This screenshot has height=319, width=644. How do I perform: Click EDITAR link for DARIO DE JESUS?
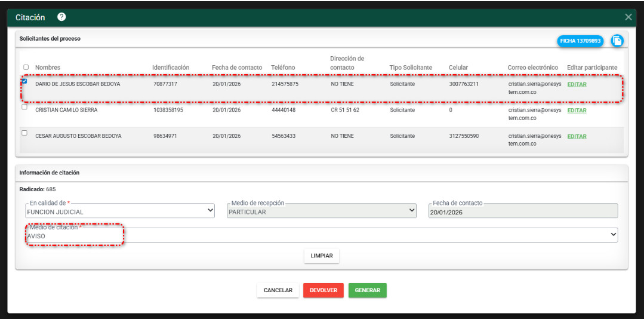pyautogui.click(x=577, y=84)
